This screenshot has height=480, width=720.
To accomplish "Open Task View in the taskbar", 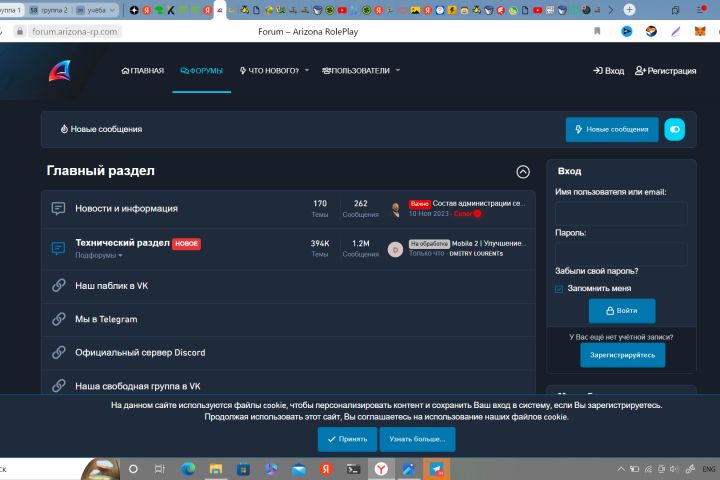I will pyautogui.click(x=160, y=469).
